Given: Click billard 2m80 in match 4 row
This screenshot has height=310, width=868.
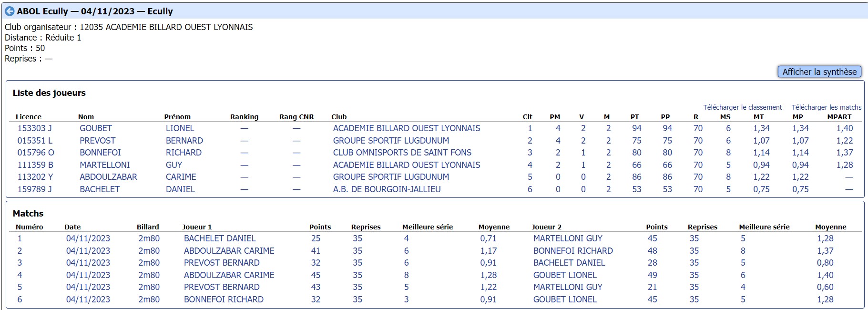Looking at the screenshot, I should [x=149, y=275].
